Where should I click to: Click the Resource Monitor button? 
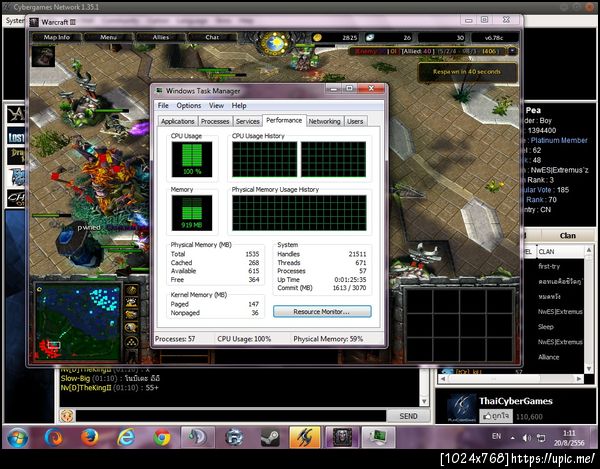[x=322, y=312]
